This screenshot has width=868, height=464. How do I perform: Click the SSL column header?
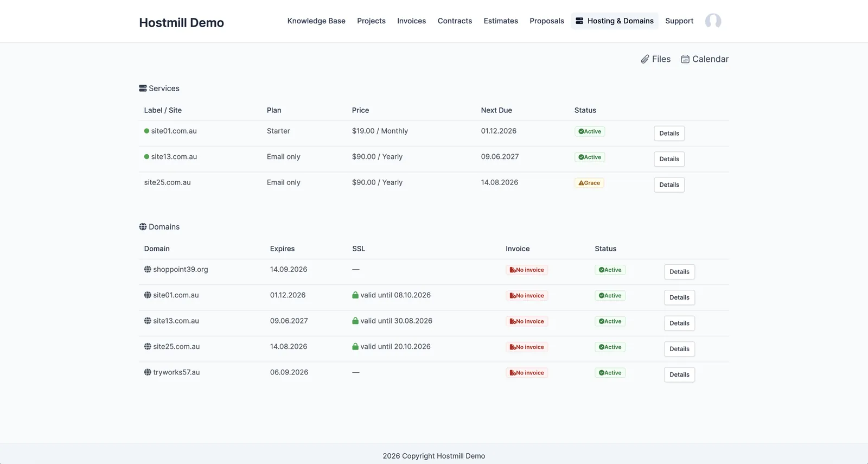pyautogui.click(x=359, y=249)
